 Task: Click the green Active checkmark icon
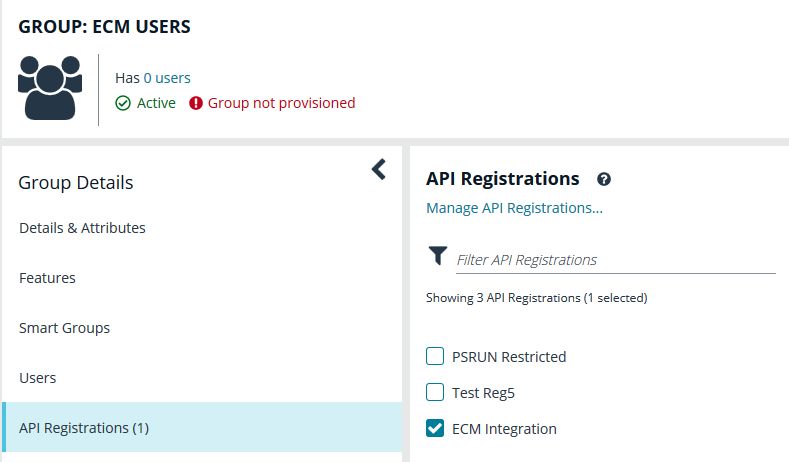point(123,103)
